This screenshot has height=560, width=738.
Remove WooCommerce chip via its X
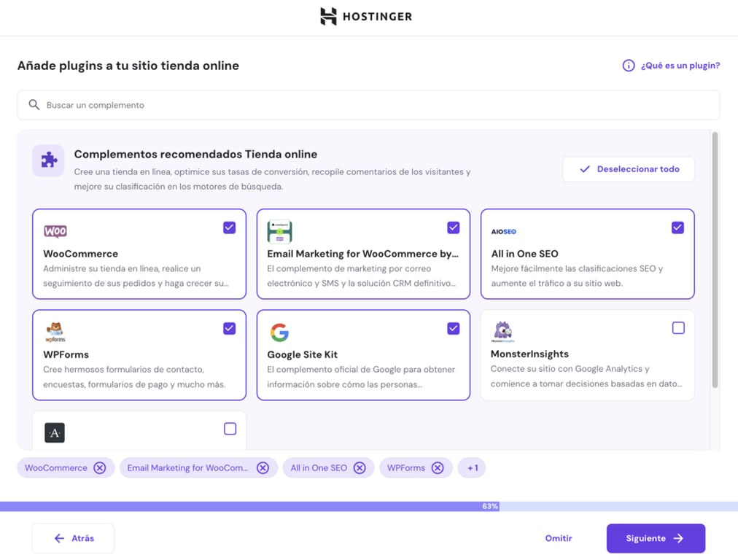(x=100, y=468)
